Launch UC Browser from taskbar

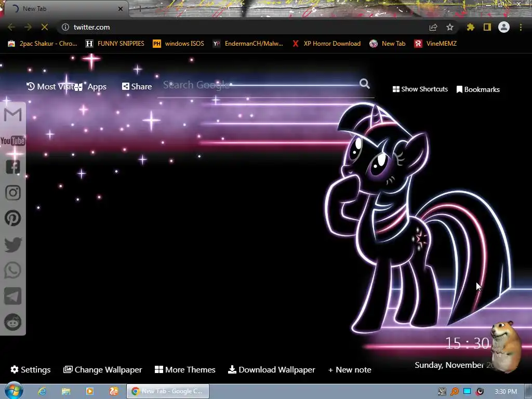click(114, 391)
